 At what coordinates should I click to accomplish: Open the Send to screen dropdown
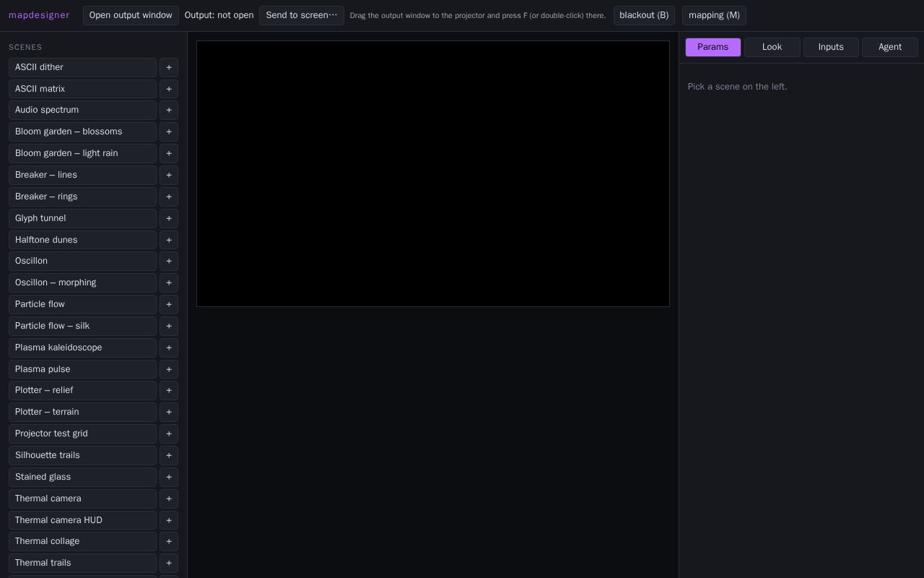click(x=302, y=15)
